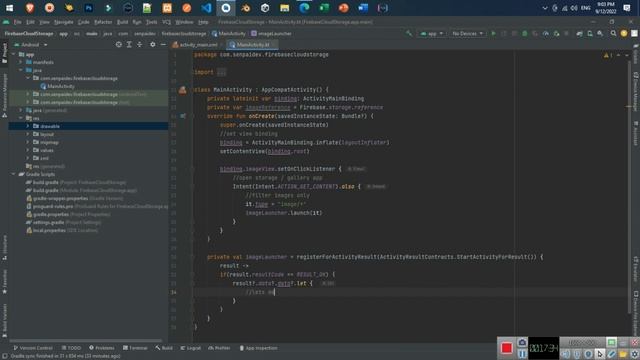Open Photoshop from the taskbar
The image size is (640, 360).
[89, 8]
